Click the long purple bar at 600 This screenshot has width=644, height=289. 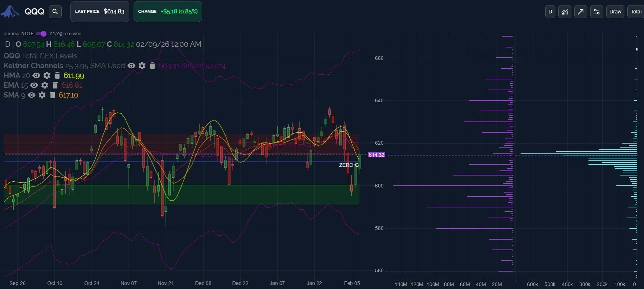click(453, 186)
